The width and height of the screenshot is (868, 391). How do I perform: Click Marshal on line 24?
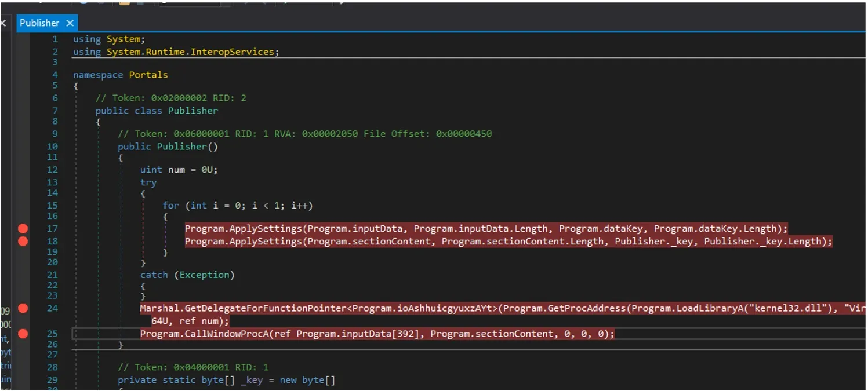[x=159, y=308]
